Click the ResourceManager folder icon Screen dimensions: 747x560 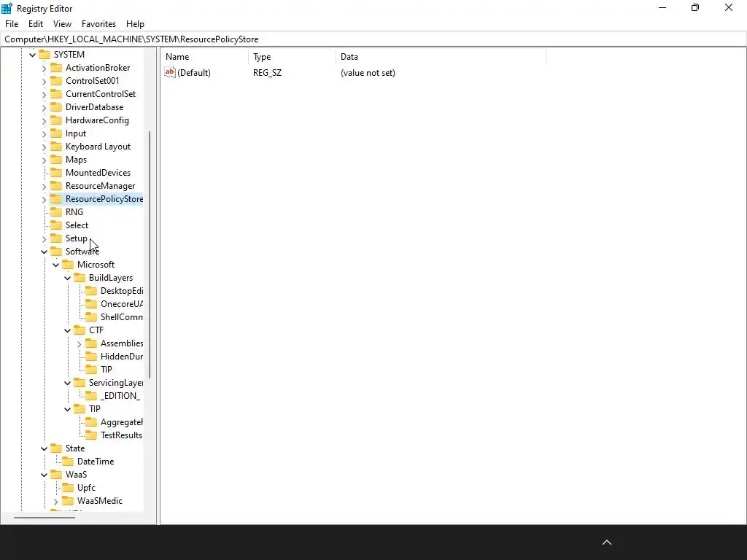tap(56, 185)
